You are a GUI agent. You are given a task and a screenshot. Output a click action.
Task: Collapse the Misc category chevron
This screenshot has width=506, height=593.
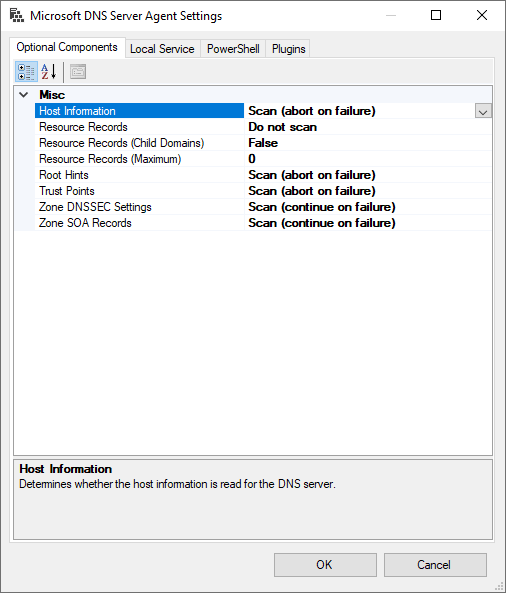click(24, 95)
